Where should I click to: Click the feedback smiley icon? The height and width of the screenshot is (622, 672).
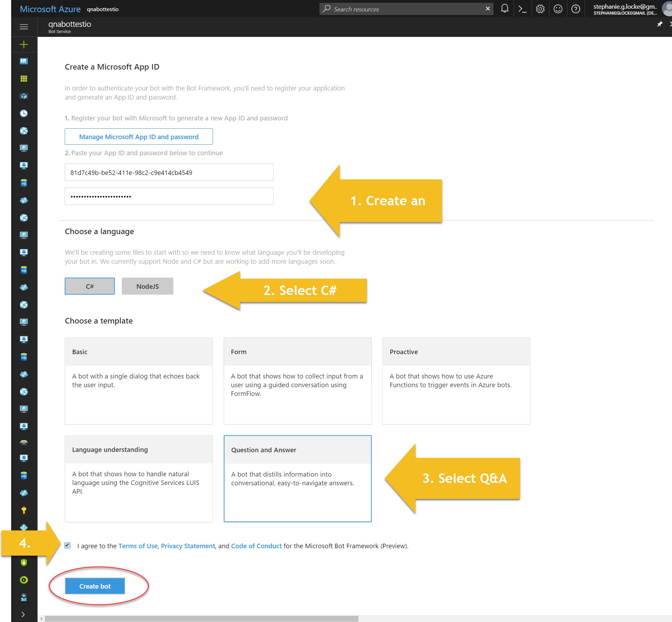pyautogui.click(x=558, y=9)
